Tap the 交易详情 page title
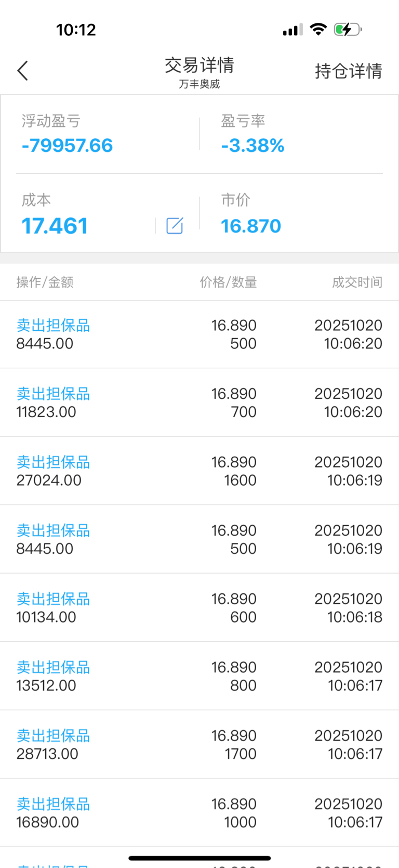The width and height of the screenshot is (399, 868). pos(199,66)
